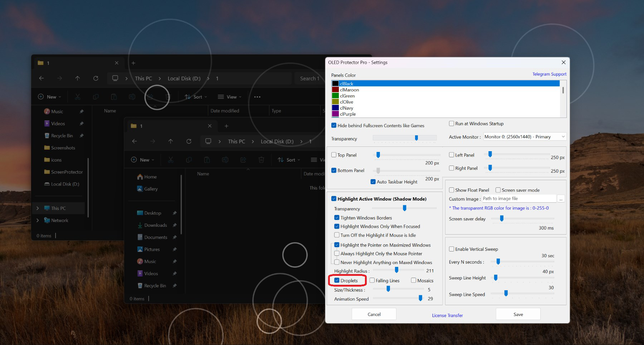644x345 pixels.
Task: Click This PC breadcrumb in front Explorer
Action: (x=236, y=142)
